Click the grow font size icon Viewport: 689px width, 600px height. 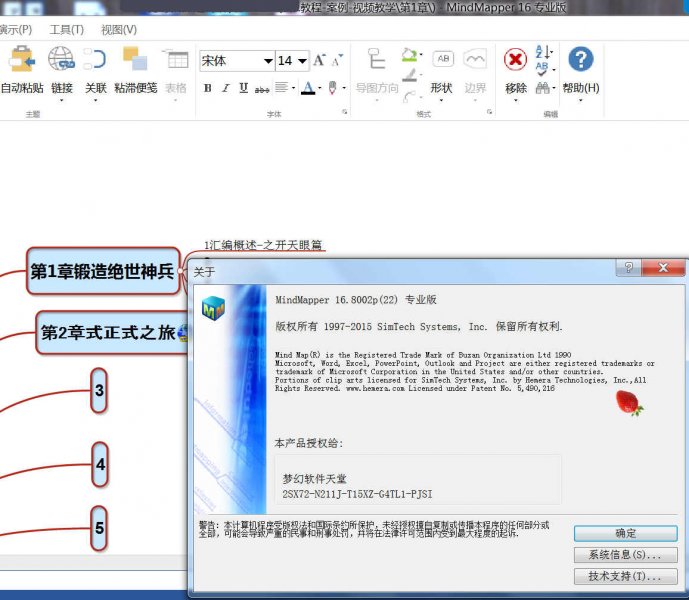tap(319, 60)
